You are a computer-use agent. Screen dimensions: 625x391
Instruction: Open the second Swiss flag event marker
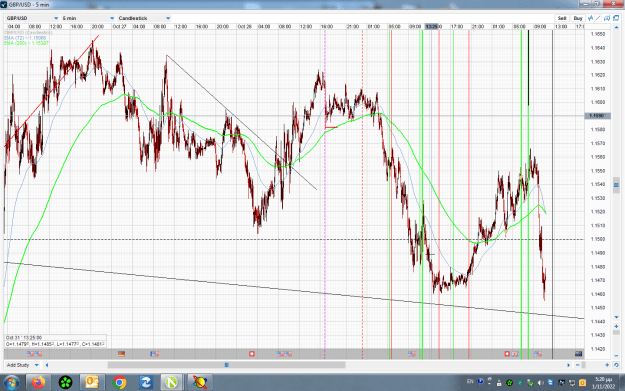click(x=507, y=354)
